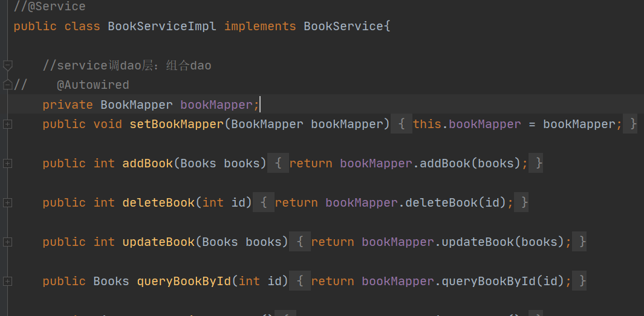The width and height of the screenshot is (644, 316).
Task: Click the addBook method name declaration
Action: pyautogui.click(x=148, y=163)
